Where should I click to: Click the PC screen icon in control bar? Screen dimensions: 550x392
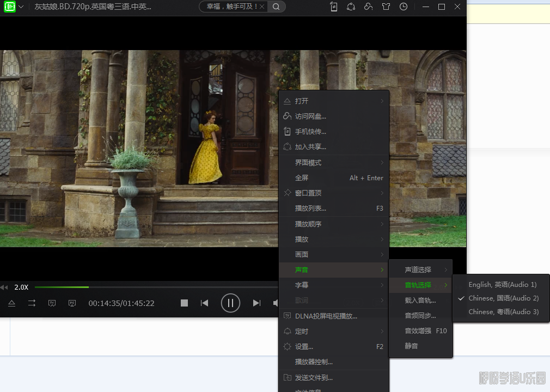pos(72,303)
